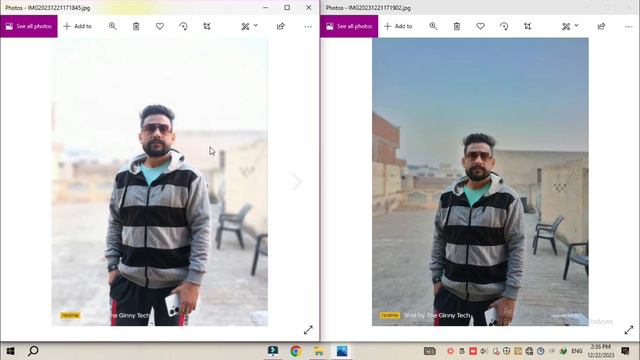This screenshot has width=640, height=360.
Task: Favorite the photo in left window (heart)
Action: (x=160, y=26)
